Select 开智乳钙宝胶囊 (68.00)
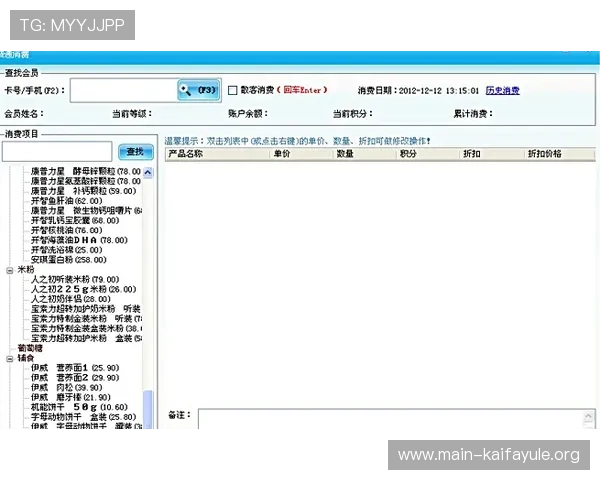 75,220
